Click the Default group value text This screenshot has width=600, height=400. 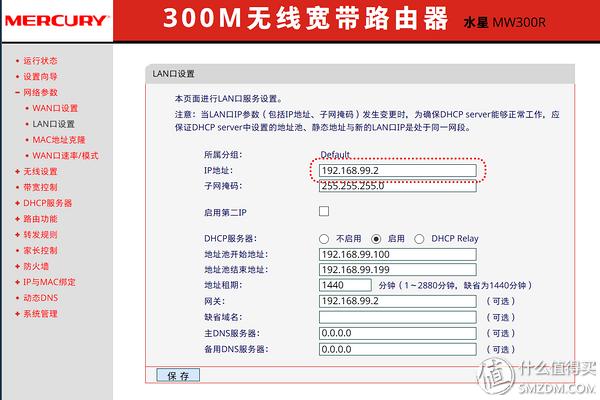[335, 155]
